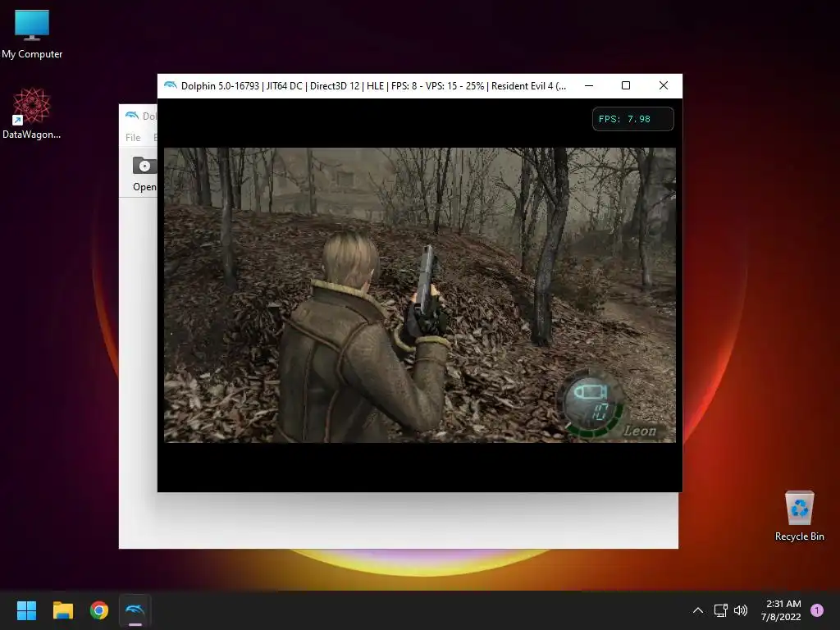The height and width of the screenshot is (630, 840).
Task: Open My Computer desktop icon
Action: (32, 33)
